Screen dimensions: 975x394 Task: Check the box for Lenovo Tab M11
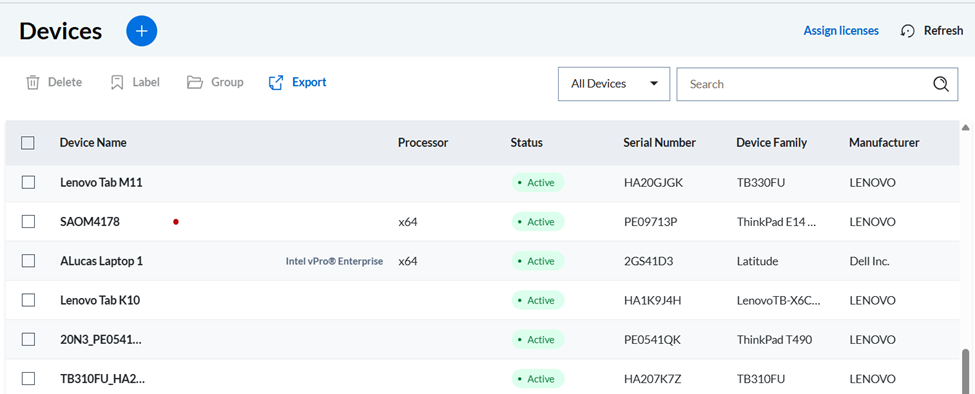click(x=28, y=183)
